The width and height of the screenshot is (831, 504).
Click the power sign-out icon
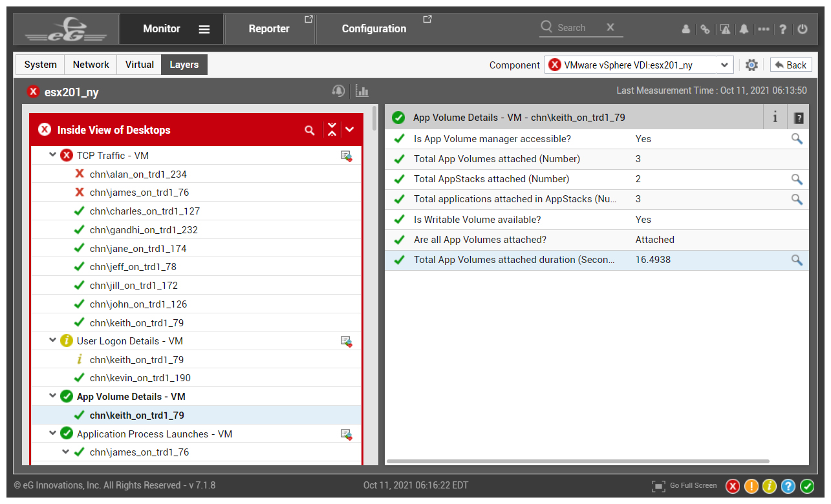[x=803, y=29]
